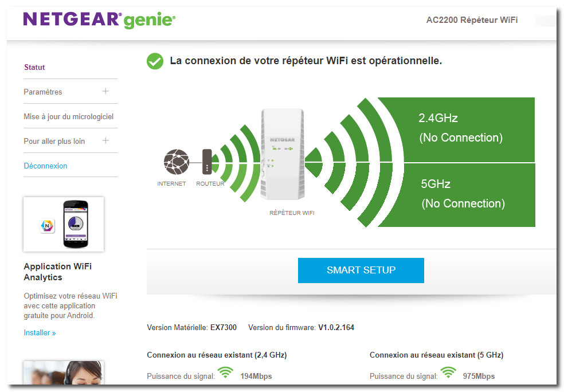Click the Connexion au réseau existant (2,4 GHz) heading
The height and width of the screenshot is (392, 564).
point(217,355)
